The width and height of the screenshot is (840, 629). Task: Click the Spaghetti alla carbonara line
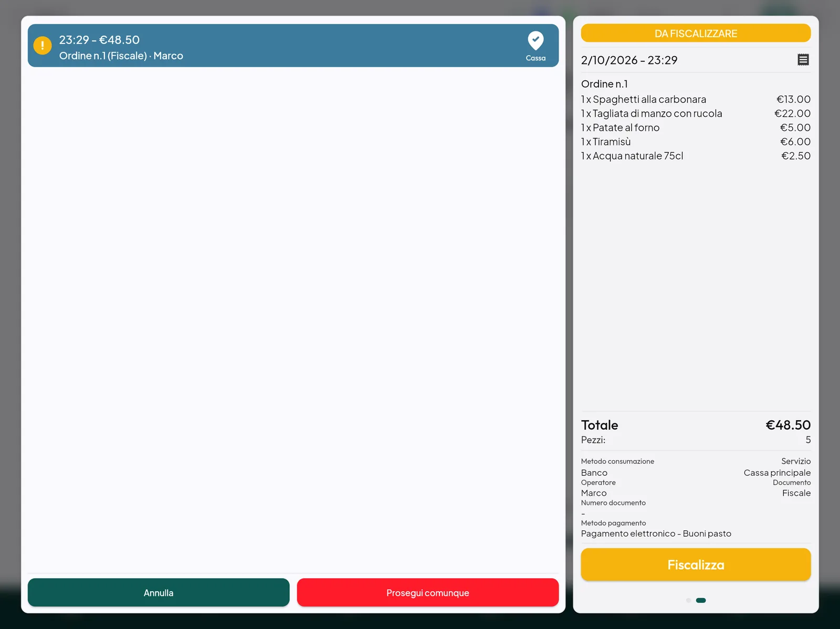[x=696, y=99]
